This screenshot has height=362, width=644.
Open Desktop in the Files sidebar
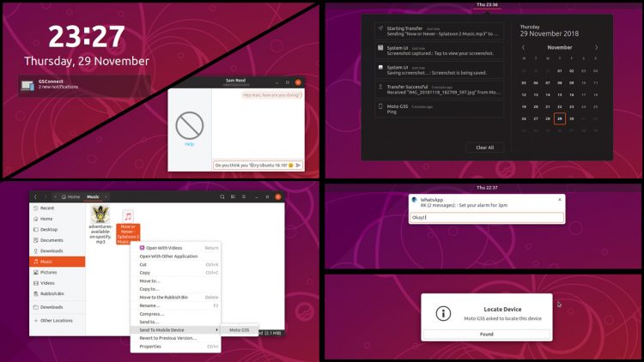(57, 229)
